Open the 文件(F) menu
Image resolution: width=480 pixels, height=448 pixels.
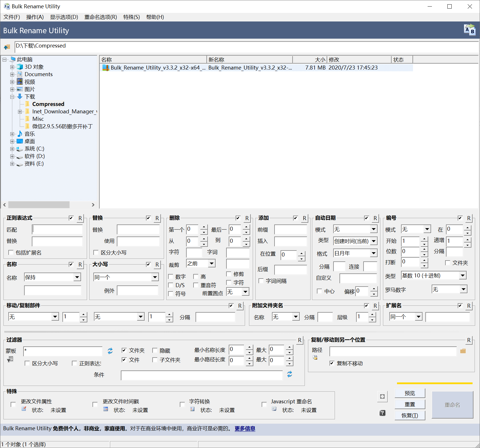click(11, 17)
